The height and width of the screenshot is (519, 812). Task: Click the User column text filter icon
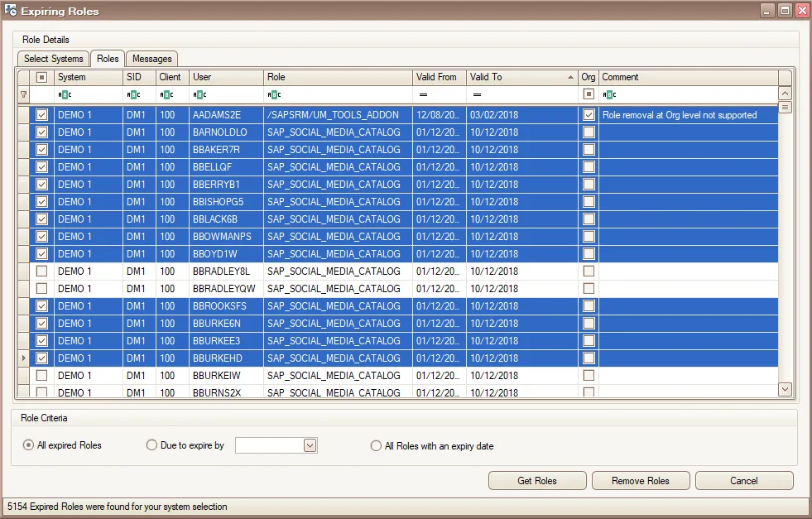coord(199,95)
